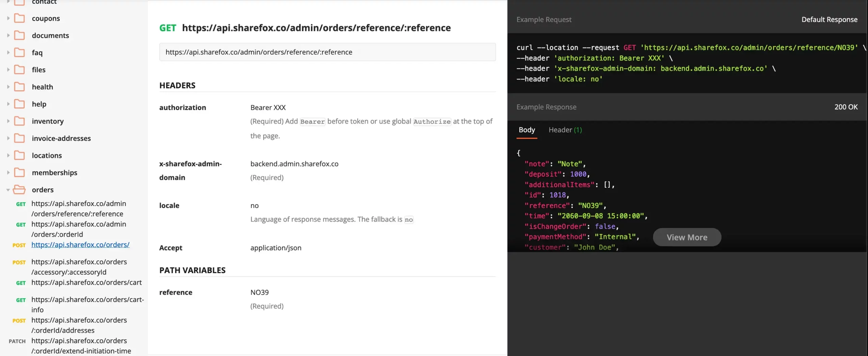Click the documents folder icon
The height and width of the screenshot is (356, 868).
coord(19,35)
